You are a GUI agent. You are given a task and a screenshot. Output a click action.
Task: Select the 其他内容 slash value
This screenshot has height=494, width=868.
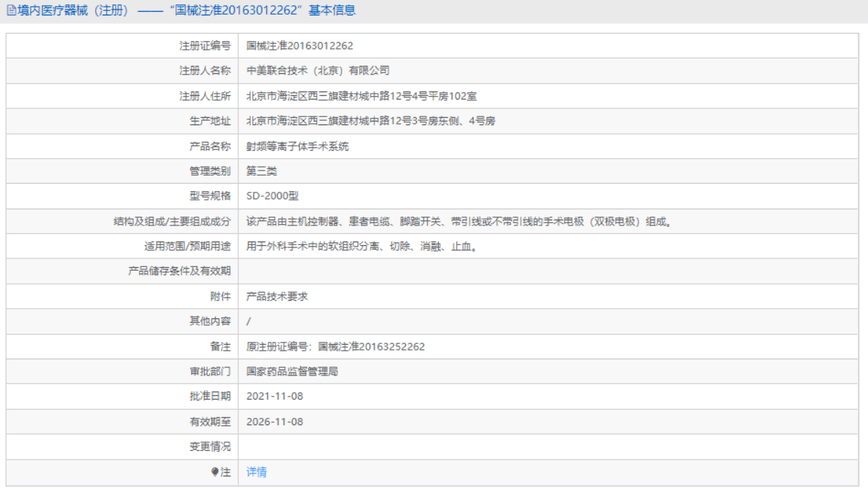[247, 321]
